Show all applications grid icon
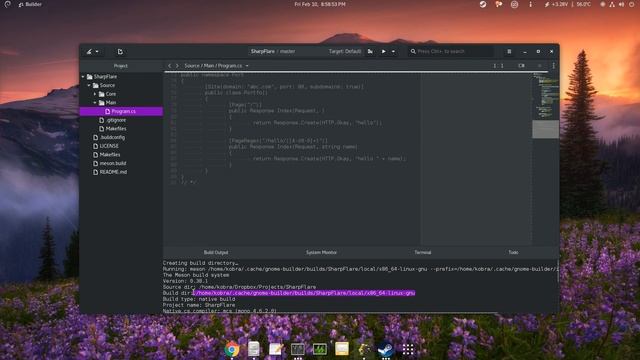This screenshot has height=360, width=640. tap(408, 349)
